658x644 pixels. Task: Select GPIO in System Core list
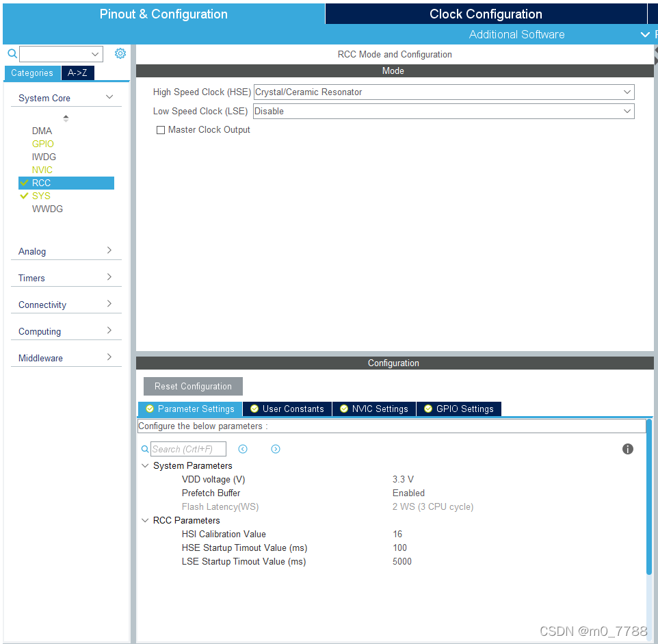43,144
